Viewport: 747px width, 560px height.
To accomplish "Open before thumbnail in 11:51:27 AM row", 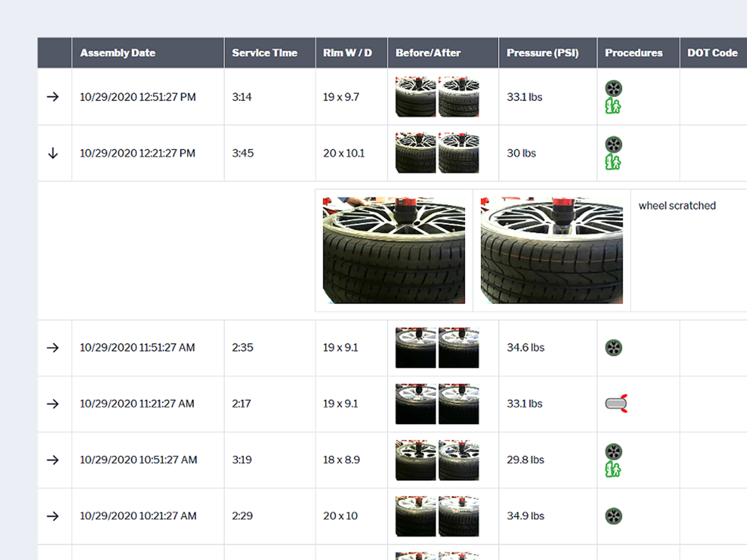I will click(416, 348).
